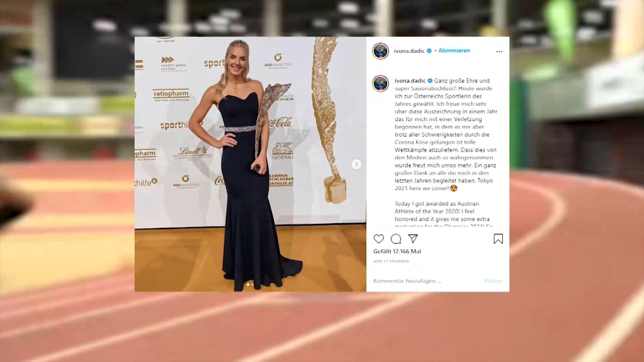Open ivona.dadic username in caption

click(x=410, y=81)
